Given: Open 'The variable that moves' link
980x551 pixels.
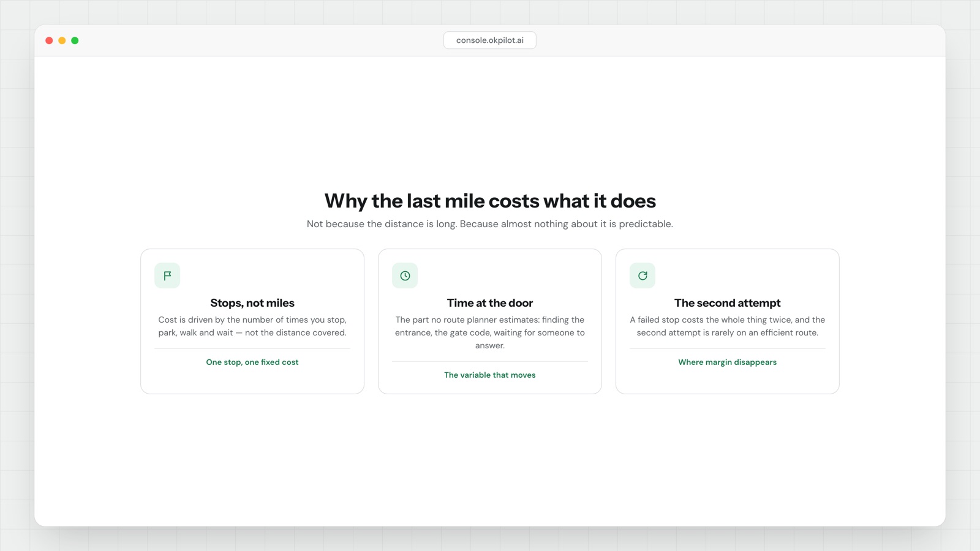Looking at the screenshot, I should coord(490,375).
